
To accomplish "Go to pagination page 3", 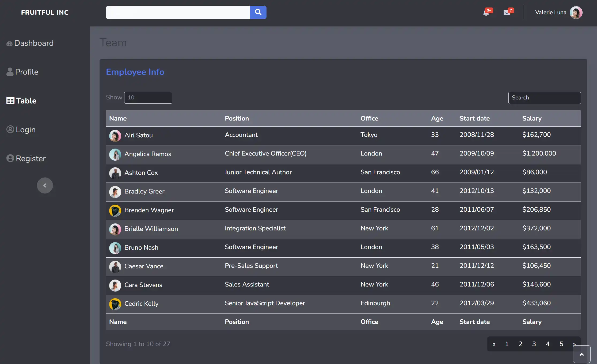I will coord(534,344).
